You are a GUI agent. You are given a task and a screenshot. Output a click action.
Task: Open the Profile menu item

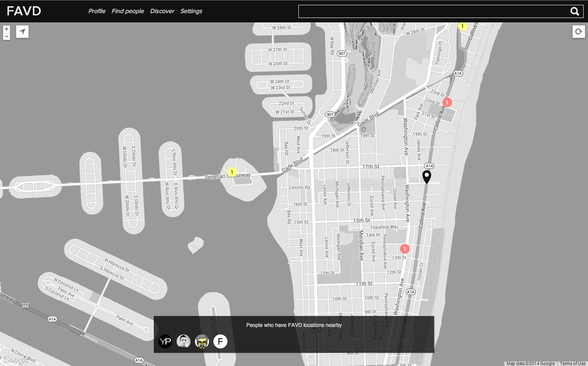97,11
